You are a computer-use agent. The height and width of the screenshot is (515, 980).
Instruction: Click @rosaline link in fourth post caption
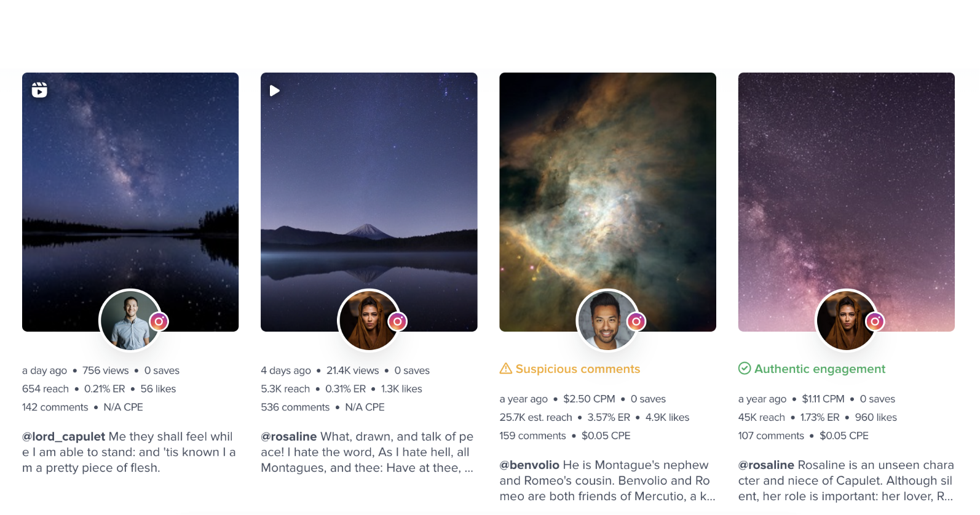[x=766, y=465]
